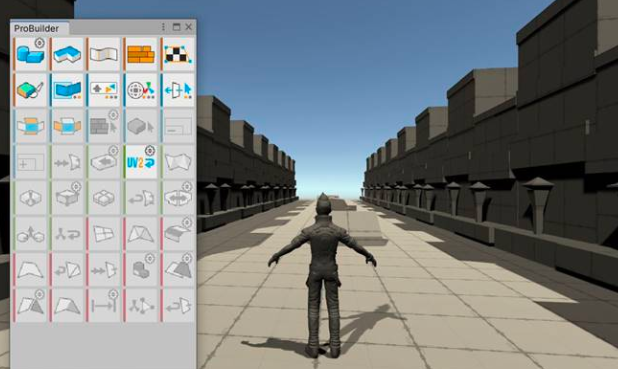Click Triangulate Faces triangle mesh icon
The width and height of the screenshot is (618, 369).
point(141,234)
